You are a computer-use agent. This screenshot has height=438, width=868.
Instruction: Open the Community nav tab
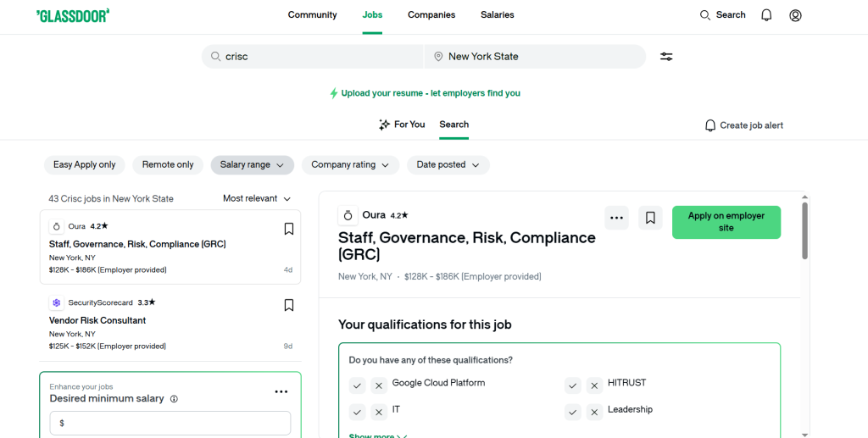312,15
